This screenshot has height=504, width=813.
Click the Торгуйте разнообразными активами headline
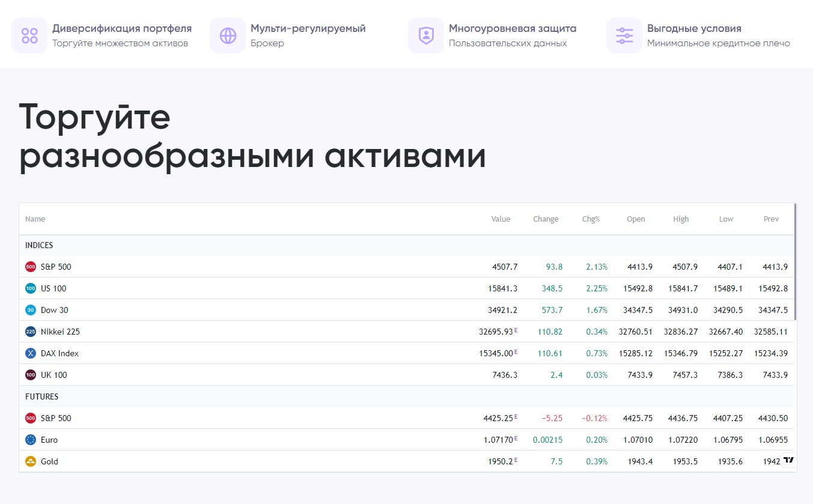click(x=252, y=137)
